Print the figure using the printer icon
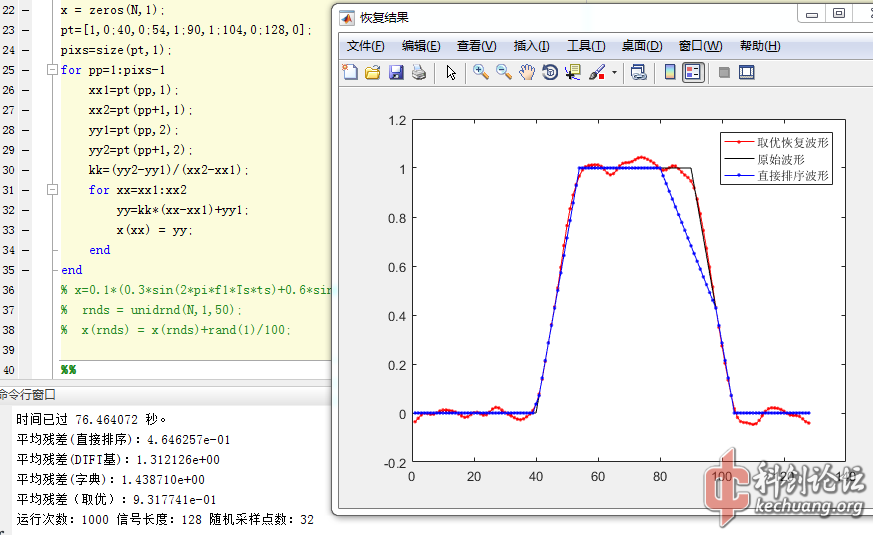The width and height of the screenshot is (873, 535). point(419,72)
